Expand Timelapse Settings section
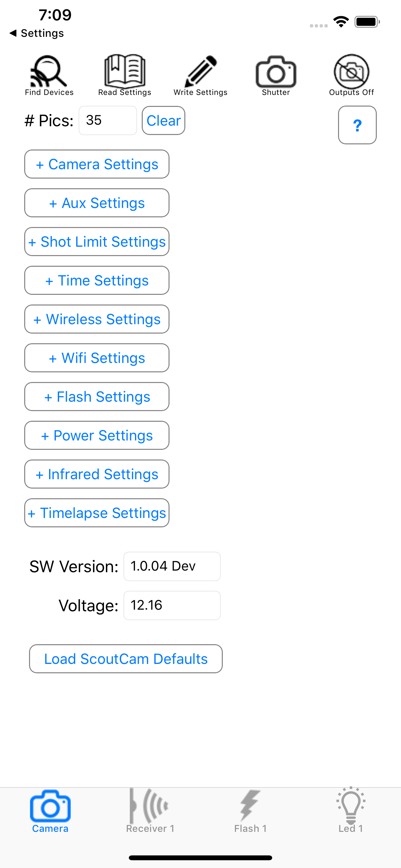Screen dimensions: 401x868 tap(97, 513)
